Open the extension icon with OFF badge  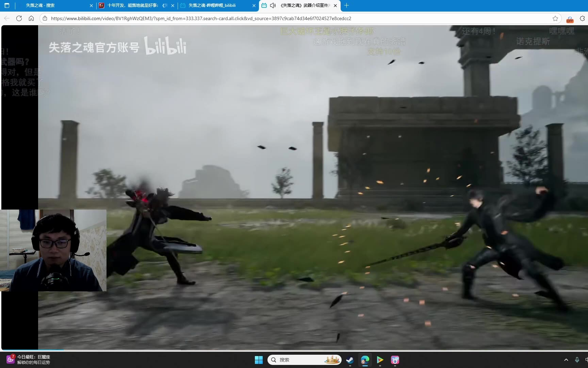tap(570, 19)
